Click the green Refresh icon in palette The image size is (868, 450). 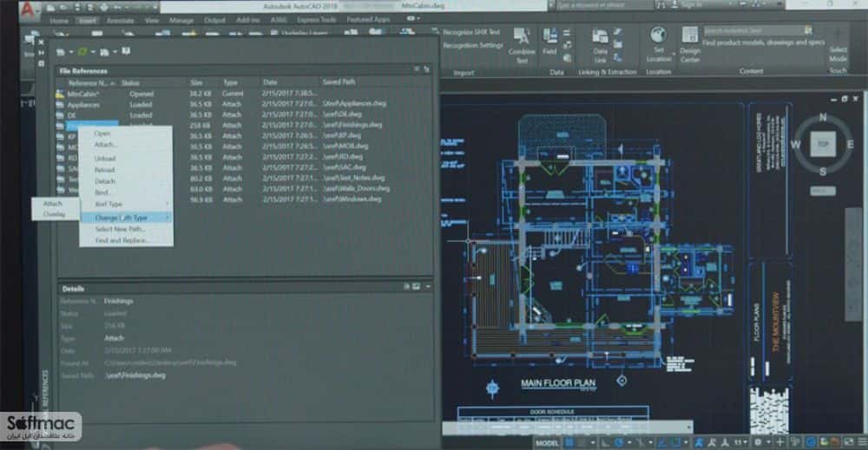point(82,51)
